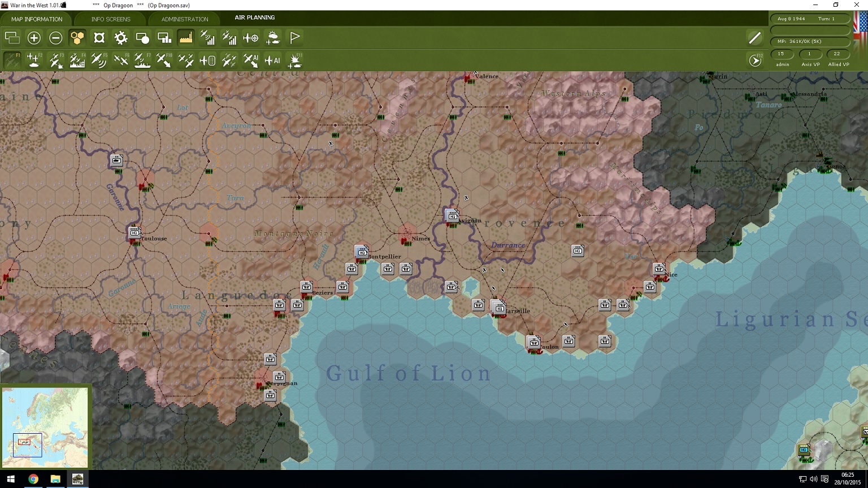The image size is (868, 488).
Task: Click the overlapping windows map icon
Action: tap(12, 38)
